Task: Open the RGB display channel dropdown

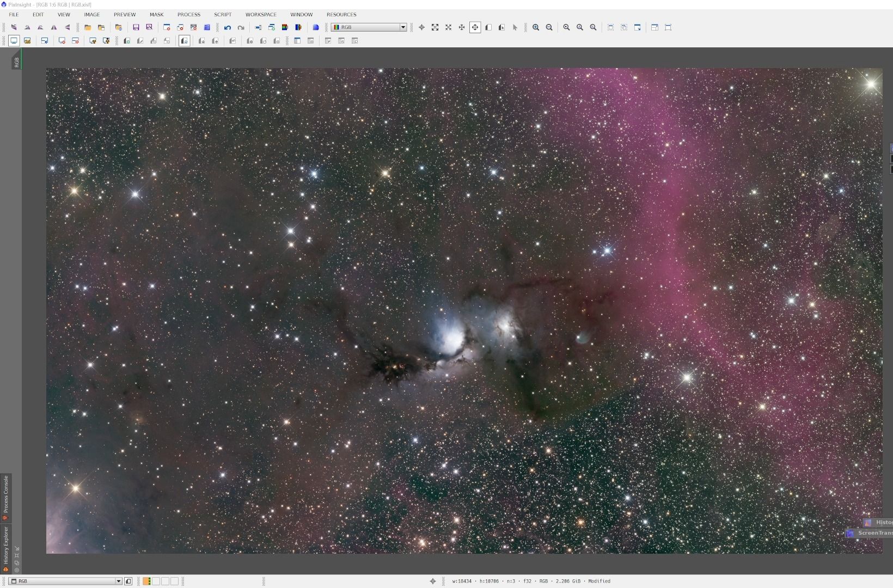Action: 369,27
